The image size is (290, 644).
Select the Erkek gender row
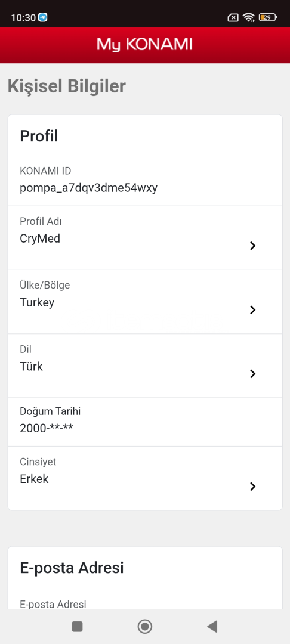[x=145, y=478]
